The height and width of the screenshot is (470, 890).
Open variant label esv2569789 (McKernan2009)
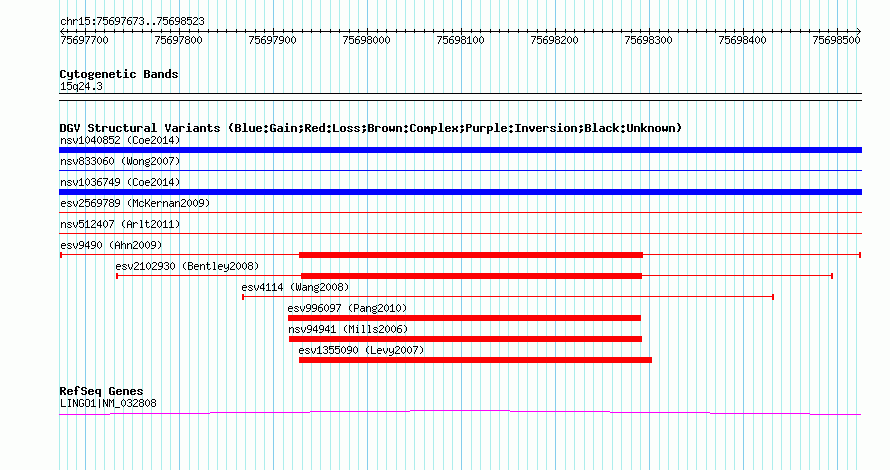tap(135, 203)
